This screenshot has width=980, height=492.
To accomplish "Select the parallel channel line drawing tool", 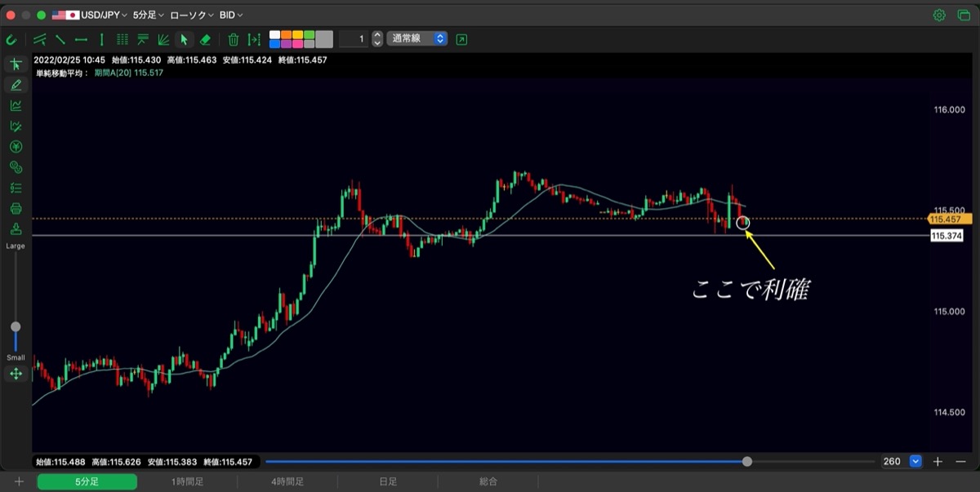I will [x=39, y=39].
